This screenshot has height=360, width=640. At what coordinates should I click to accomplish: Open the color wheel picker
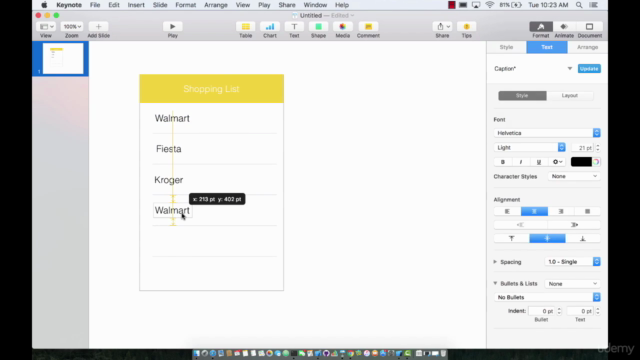pos(596,162)
